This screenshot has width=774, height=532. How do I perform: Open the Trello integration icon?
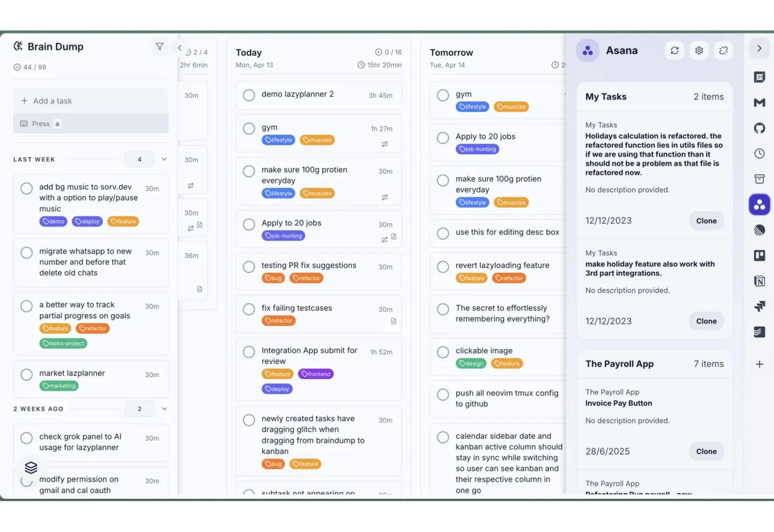(759, 255)
